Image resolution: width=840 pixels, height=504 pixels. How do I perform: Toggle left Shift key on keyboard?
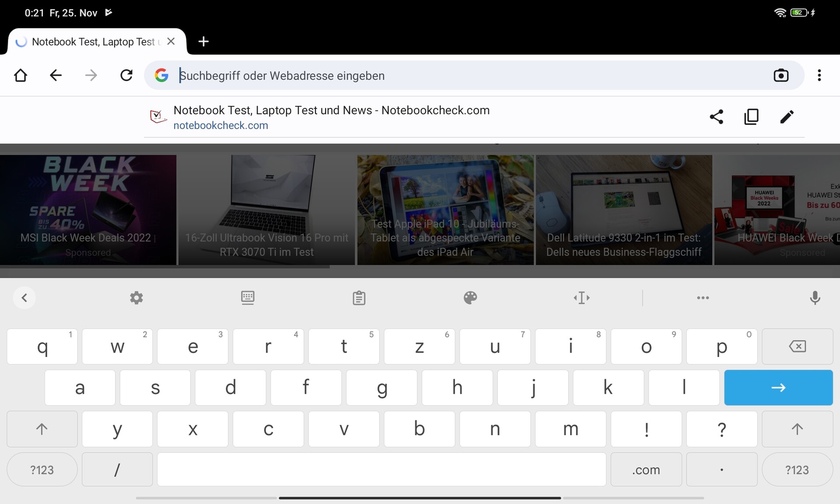click(x=42, y=429)
